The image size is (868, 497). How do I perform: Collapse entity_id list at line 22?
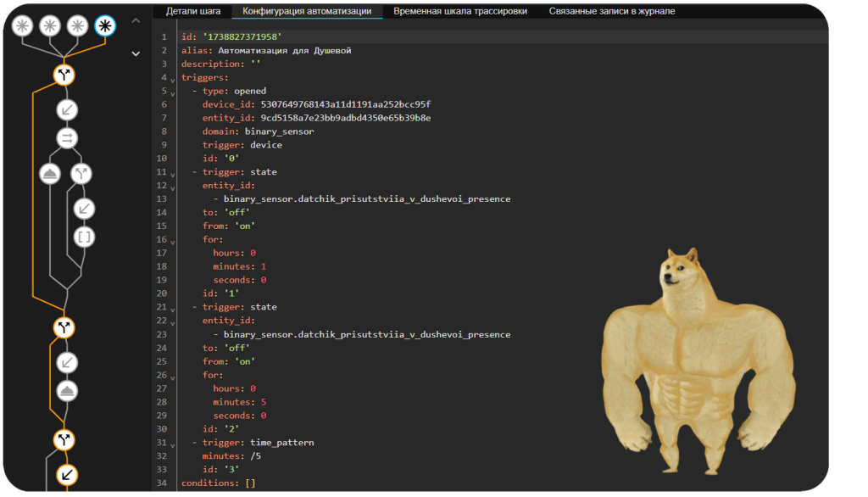pos(173,323)
